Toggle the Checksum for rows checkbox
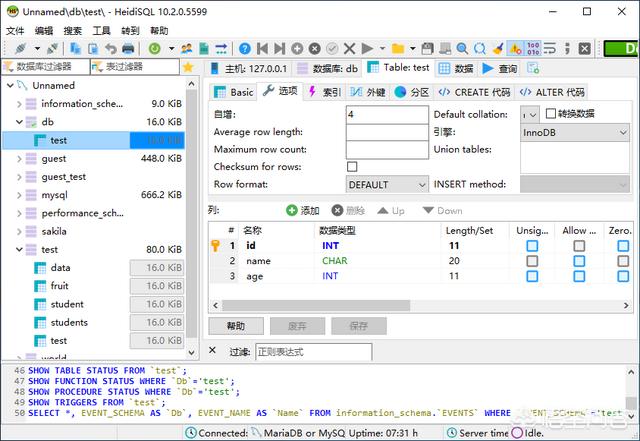This screenshot has width=640, height=441. 352,167
